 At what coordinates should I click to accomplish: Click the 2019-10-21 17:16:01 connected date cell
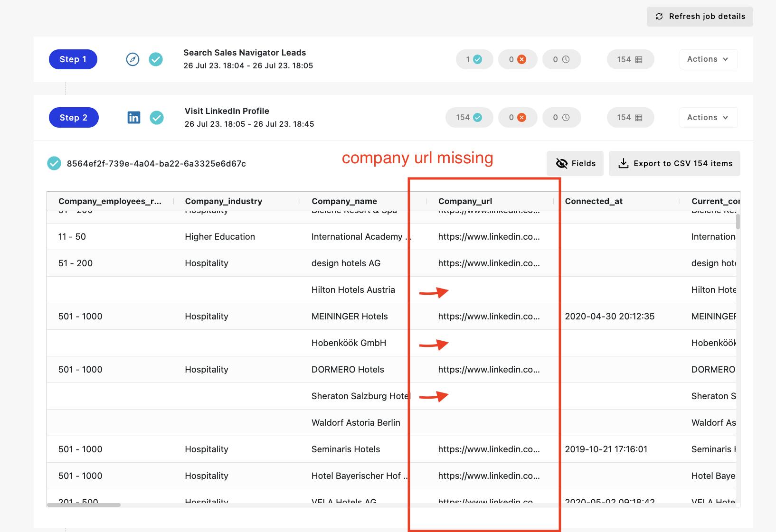pyautogui.click(x=606, y=449)
